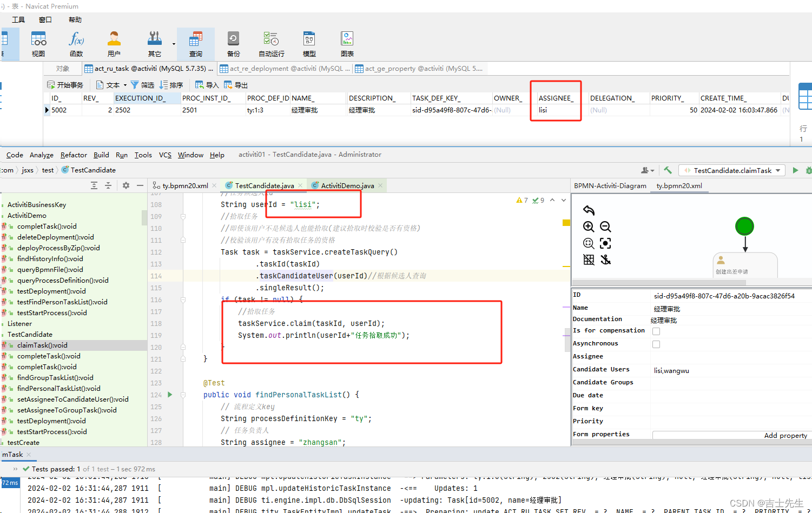Switch to ActivitiDemo.java editor tab

pyautogui.click(x=347, y=185)
